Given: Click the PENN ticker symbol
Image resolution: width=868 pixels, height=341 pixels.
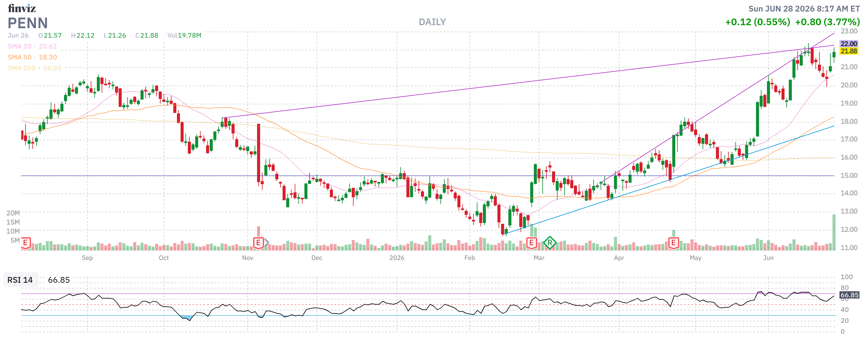Looking at the screenshot, I should (28, 23).
